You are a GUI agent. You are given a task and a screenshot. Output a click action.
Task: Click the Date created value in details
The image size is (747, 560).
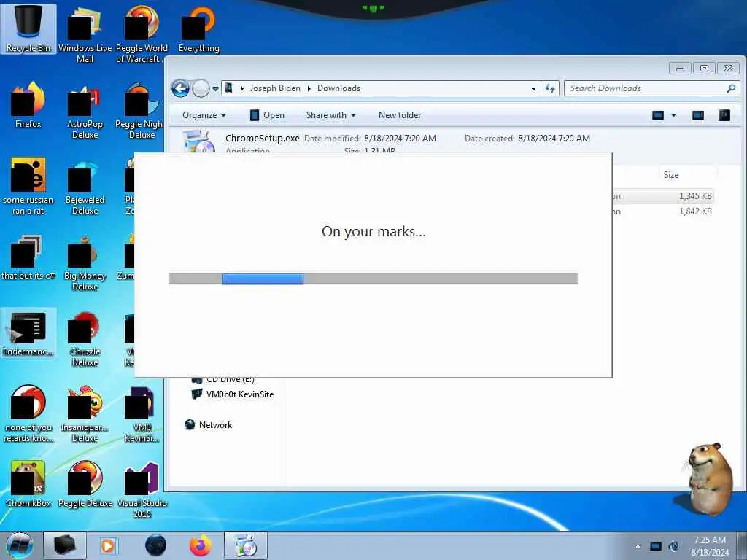coord(554,138)
